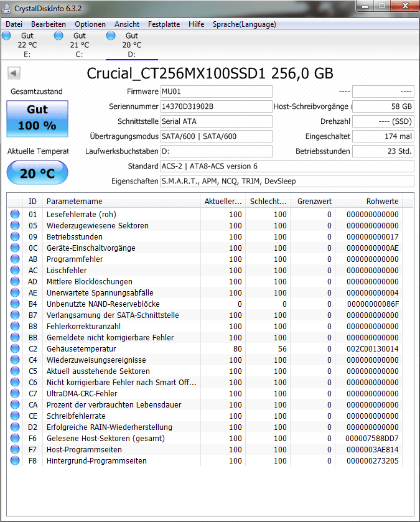Click raw value 002C00130014

373,349
